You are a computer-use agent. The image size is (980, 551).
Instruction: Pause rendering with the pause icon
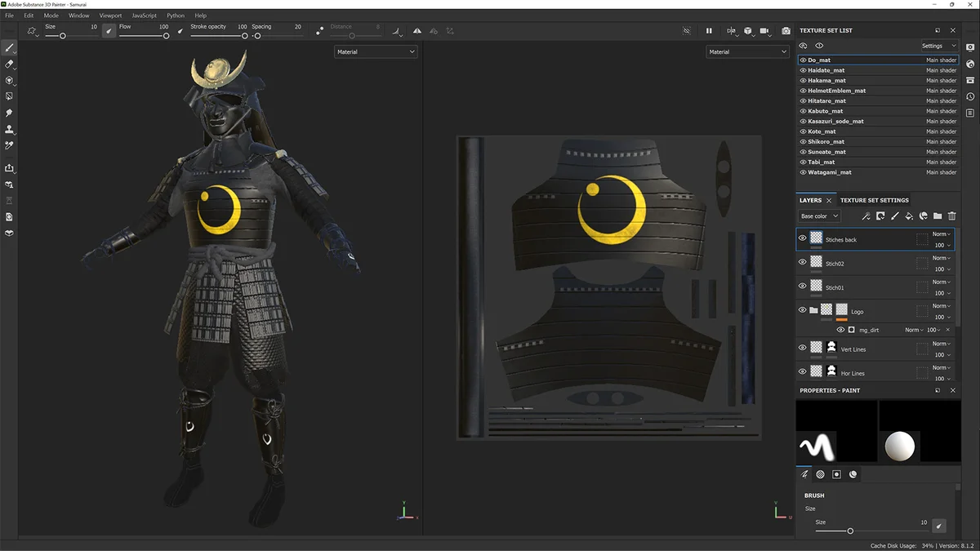[x=709, y=31]
